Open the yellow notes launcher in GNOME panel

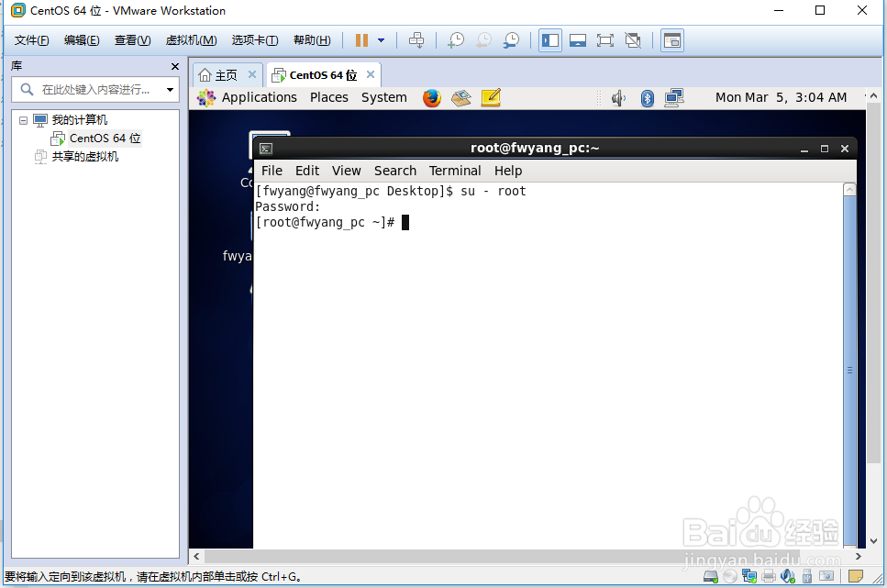click(x=491, y=98)
